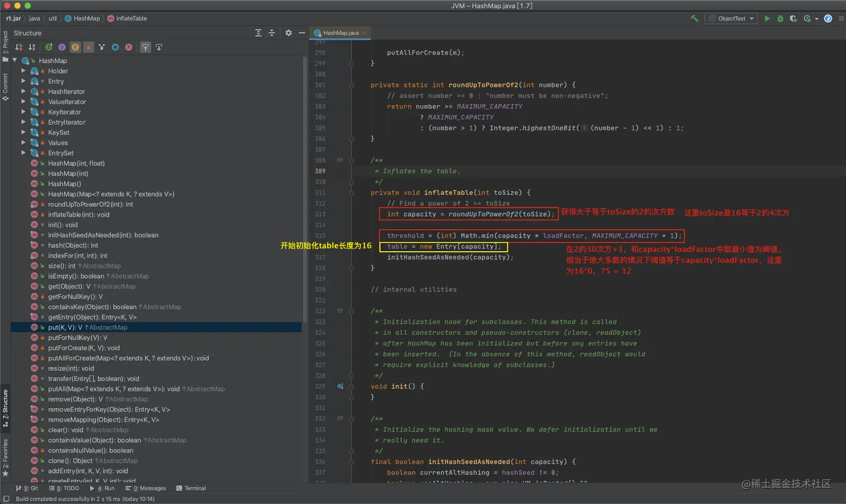Screen dimensions: 846x504
Task: Click rt.jar in the breadcrumb
Action: coord(13,18)
